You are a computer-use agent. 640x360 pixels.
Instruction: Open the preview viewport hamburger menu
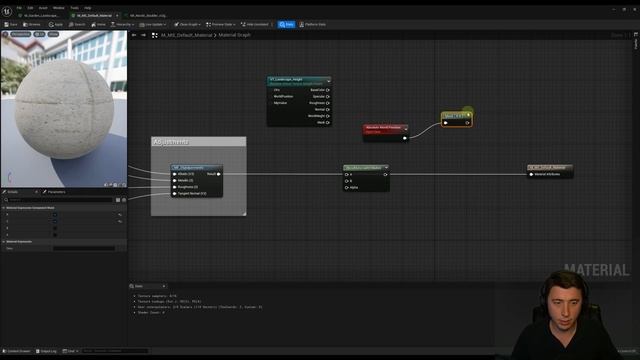coord(5,34)
